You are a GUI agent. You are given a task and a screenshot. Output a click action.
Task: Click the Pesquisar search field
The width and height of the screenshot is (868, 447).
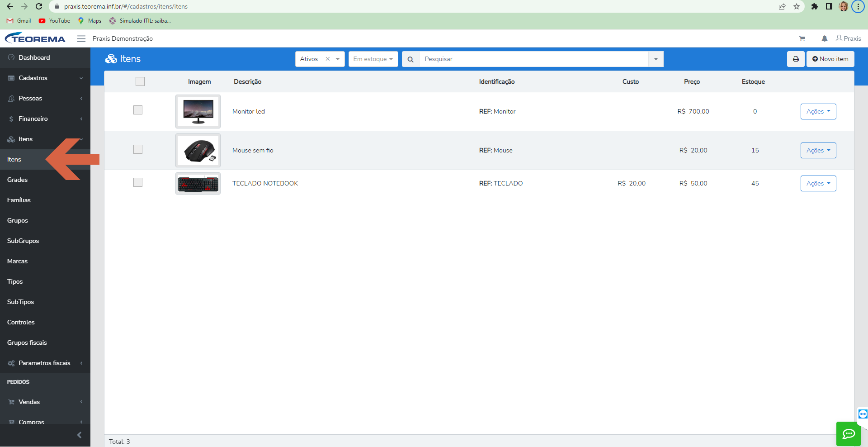pyautogui.click(x=533, y=59)
